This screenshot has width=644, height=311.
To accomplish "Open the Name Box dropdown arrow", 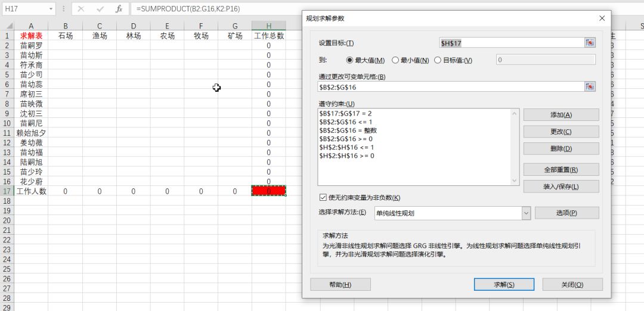I will click(51, 8).
